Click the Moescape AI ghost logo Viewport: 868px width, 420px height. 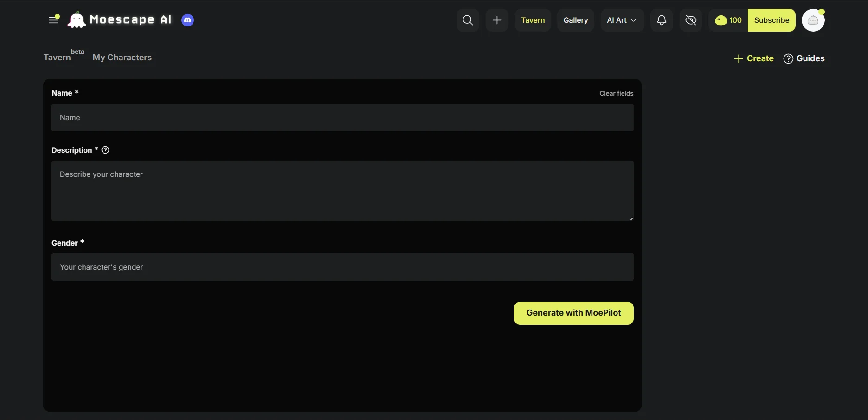tap(77, 20)
